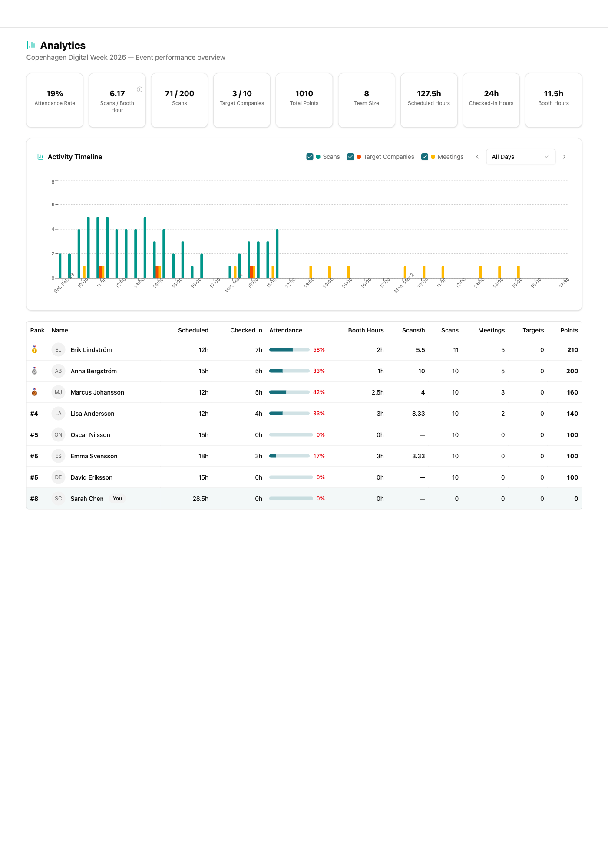The image size is (608, 868).
Task: Click the info icon on Scans / Booth Hour card
Action: (x=140, y=89)
